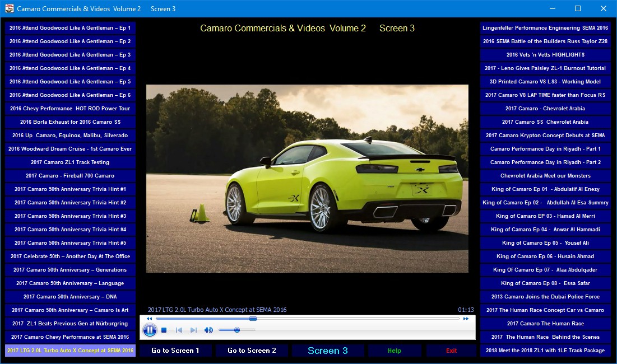
Task: Play 50th Anniversary Camaro Is Art
Action: (70, 310)
